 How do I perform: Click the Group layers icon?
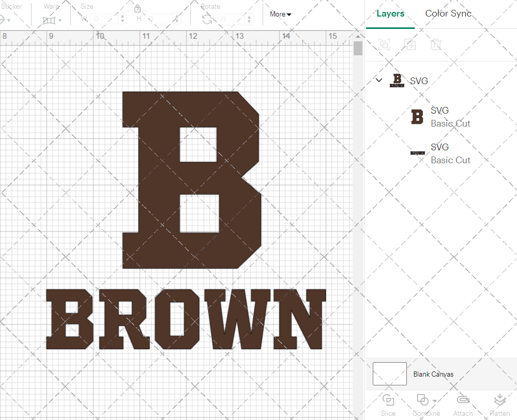tap(384, 44)
